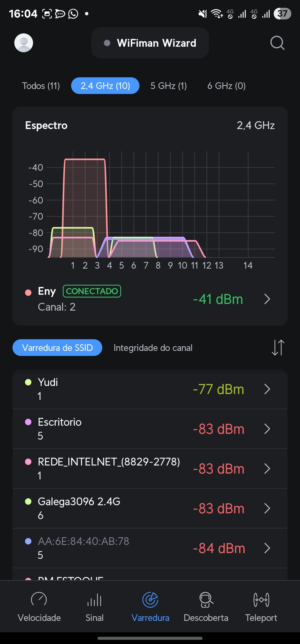
Task: Open the Descoberta discovery tab
Action: pos(206,606)
